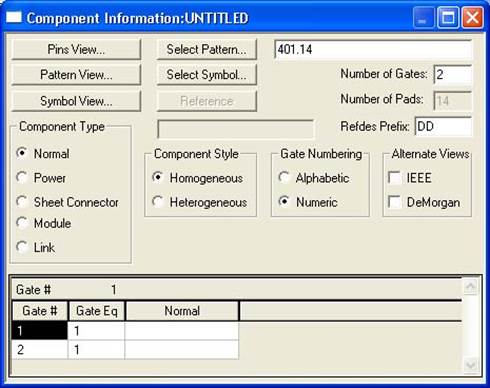Maximize the Component Information window

click(x=448, y=18)
